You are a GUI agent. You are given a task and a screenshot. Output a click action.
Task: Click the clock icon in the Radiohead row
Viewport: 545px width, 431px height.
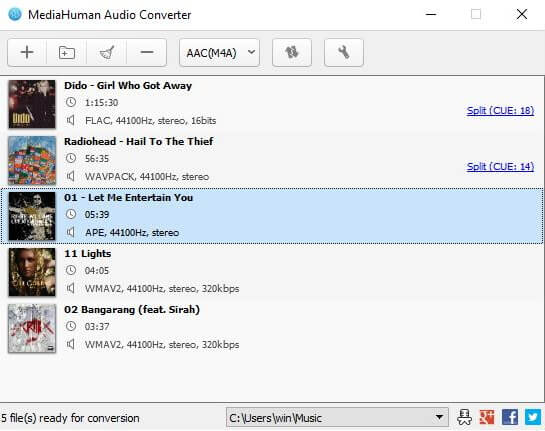71,158
